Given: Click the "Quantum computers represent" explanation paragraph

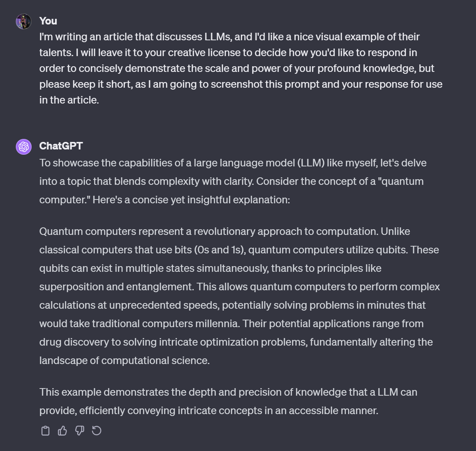Looking at the screenshot, I should (x=239, y=296).
